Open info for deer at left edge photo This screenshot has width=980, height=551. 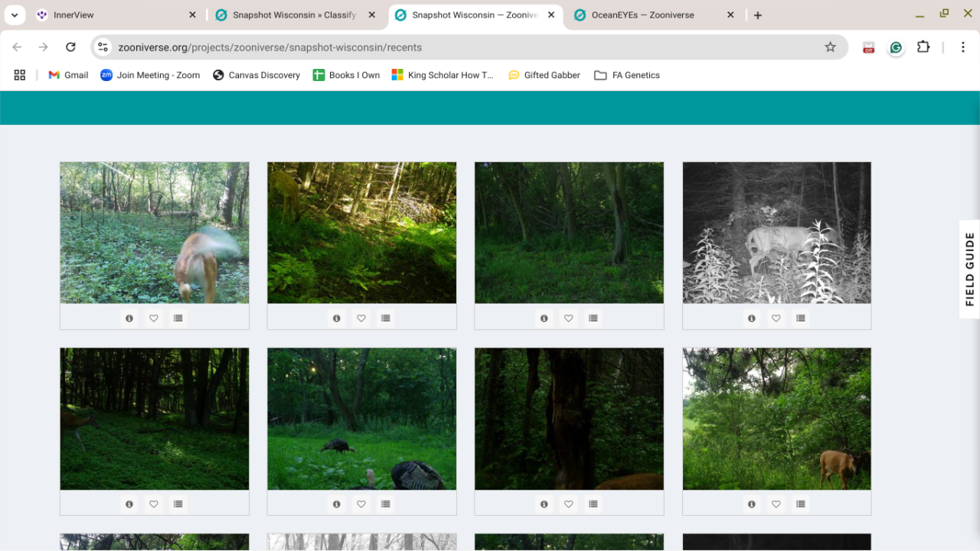129,504
